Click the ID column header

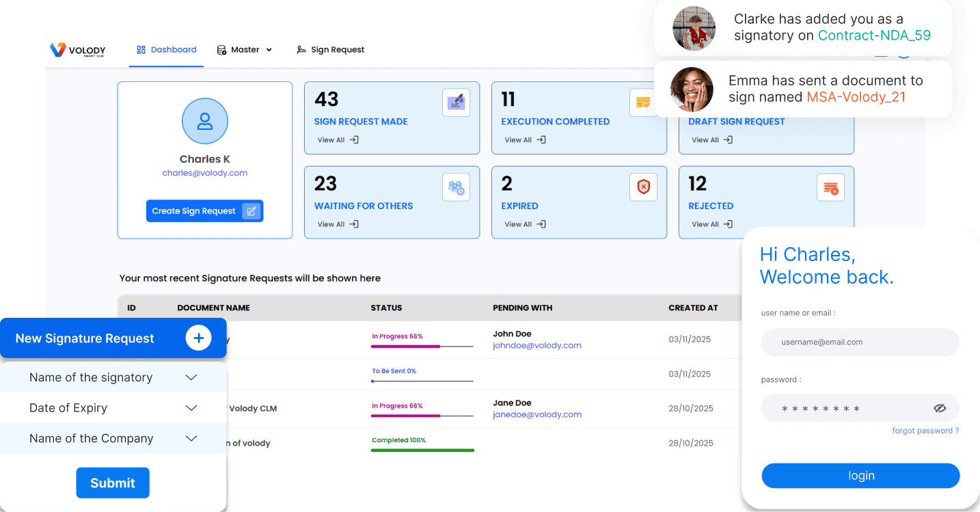pyautogui.click(x=131, y=308)
